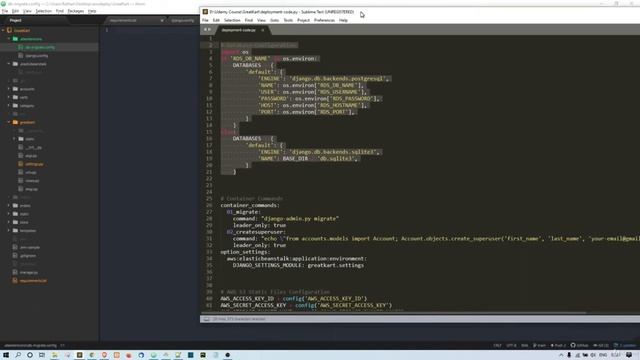
Task: Open db-migrate.config in the tree view
Action: click(x=40, y=47)
